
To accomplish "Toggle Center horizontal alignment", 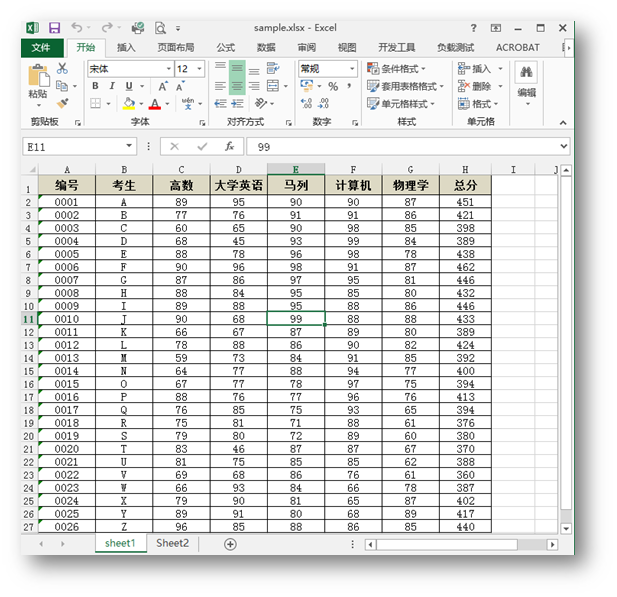I will (237, 86).
